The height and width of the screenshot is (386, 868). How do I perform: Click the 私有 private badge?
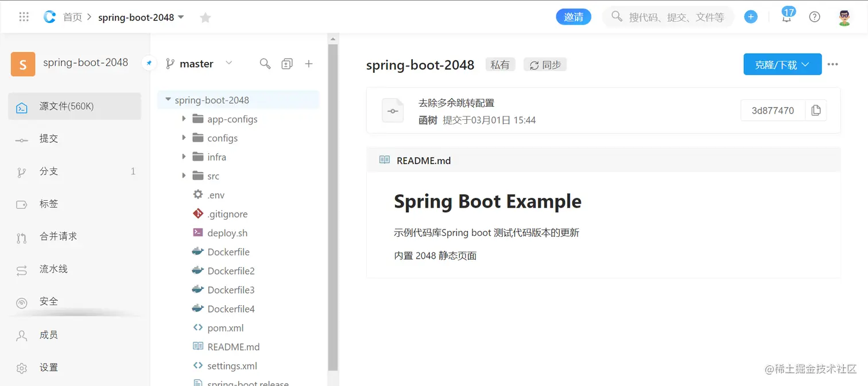coord(500,65)
